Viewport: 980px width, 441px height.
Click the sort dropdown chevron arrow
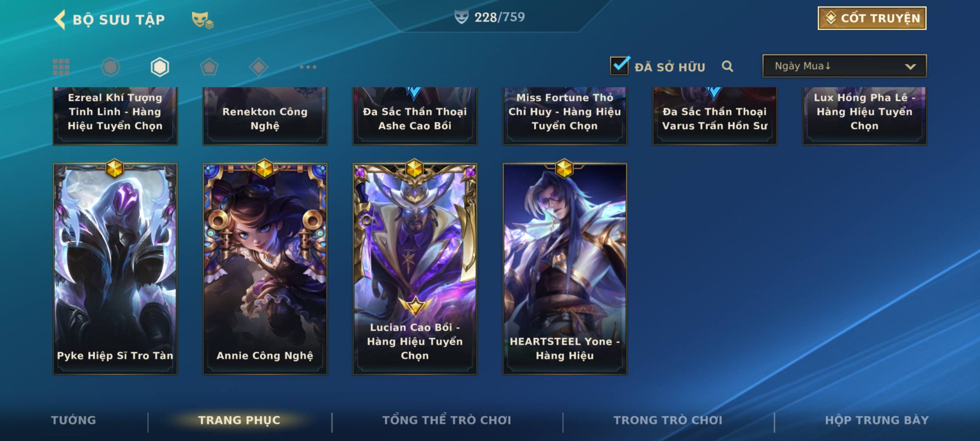(x=910, y=67)
